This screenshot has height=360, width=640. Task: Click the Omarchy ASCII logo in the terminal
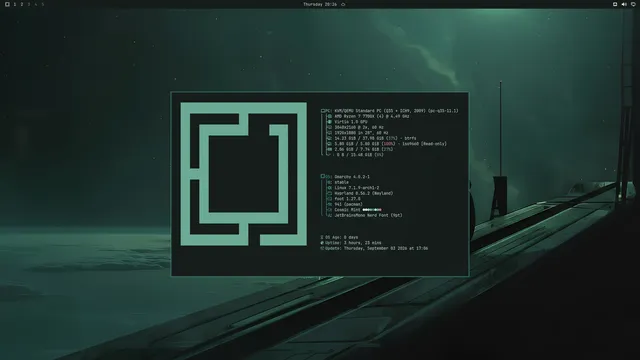point(244,174)
